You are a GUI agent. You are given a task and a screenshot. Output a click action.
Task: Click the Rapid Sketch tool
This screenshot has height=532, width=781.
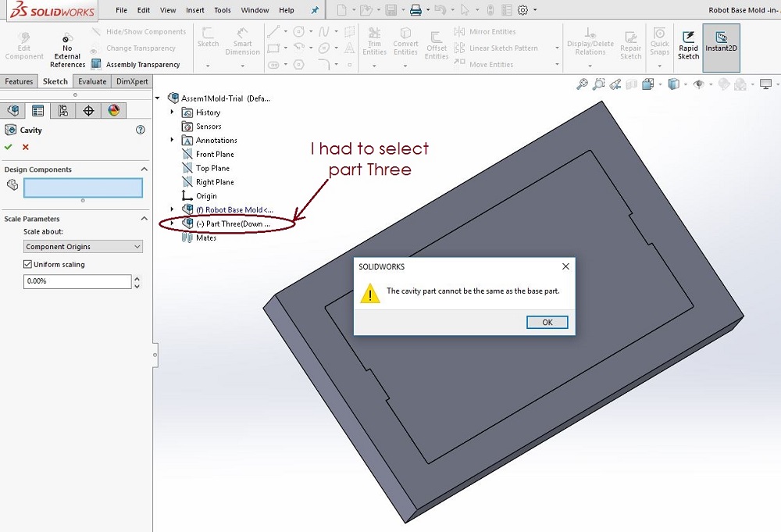point(688,46)
